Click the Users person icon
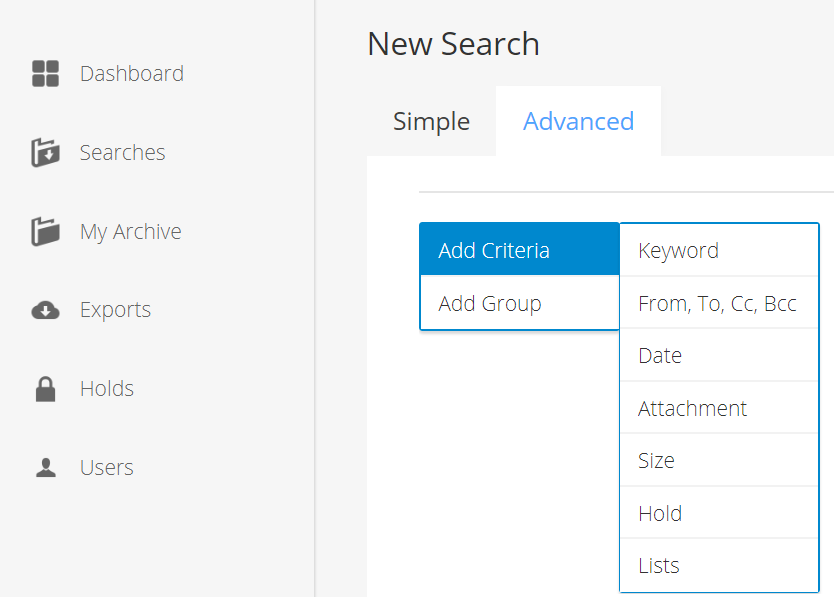This screenshot has width=836, height=597. pos(45,467)
